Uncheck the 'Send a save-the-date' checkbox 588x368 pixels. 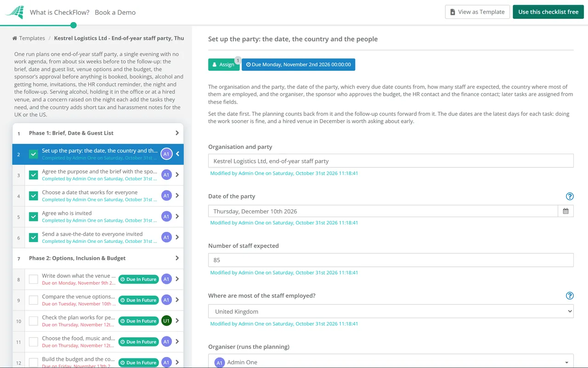[34, 237]
